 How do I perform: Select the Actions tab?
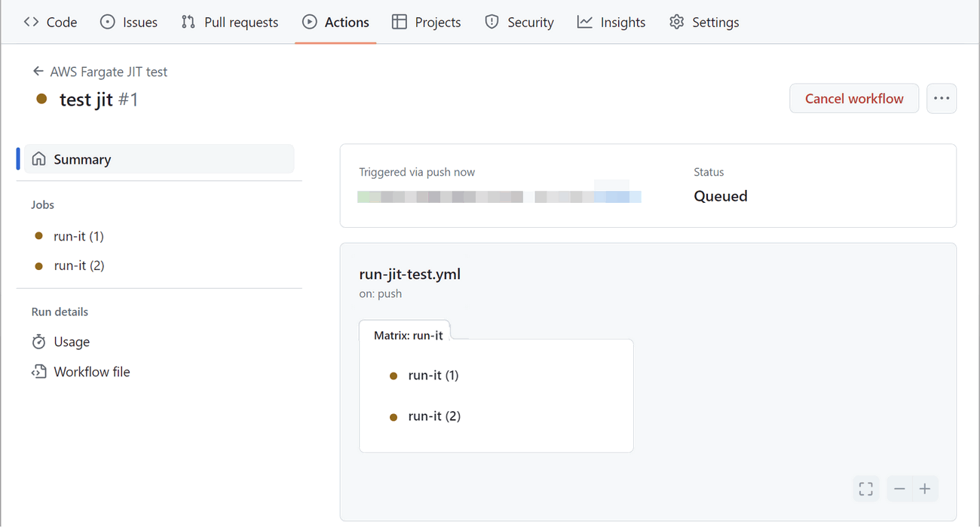click(x=335, y=22)
